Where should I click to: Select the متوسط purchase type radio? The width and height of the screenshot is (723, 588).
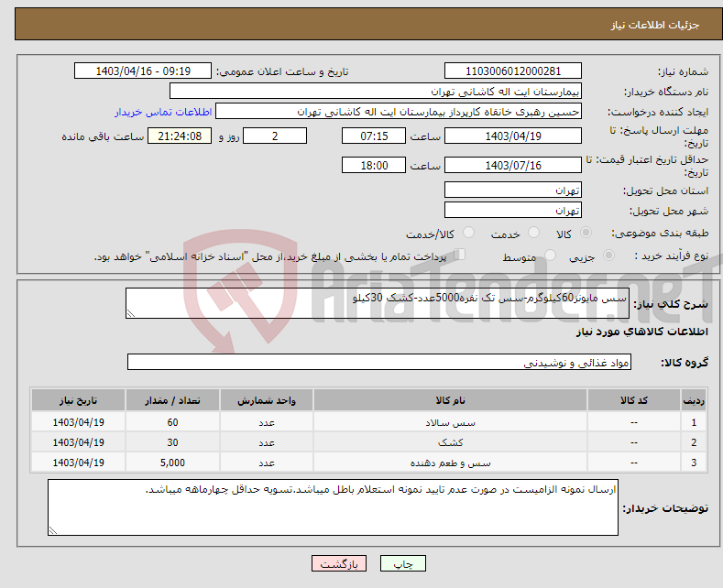click(550, 255)
